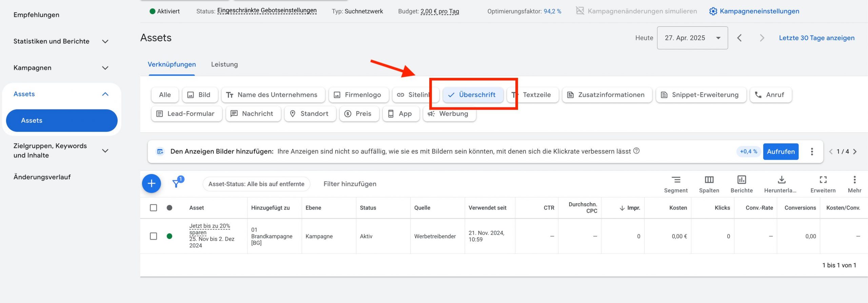Open Letzte 30 Tage anzeigen link
The width and height of the screenshot is (868, 303).
tap(816, 38)
